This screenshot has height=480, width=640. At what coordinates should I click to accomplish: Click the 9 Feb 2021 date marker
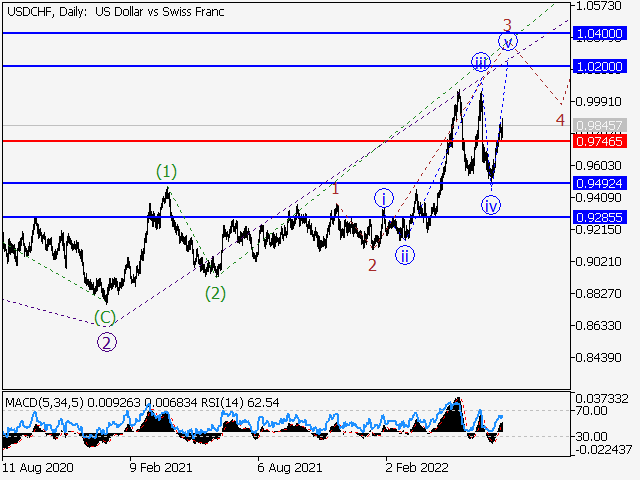pos(161,467)
